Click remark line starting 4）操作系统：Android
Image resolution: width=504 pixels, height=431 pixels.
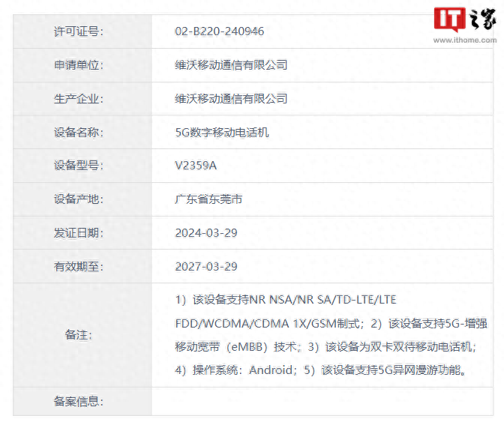320,370
